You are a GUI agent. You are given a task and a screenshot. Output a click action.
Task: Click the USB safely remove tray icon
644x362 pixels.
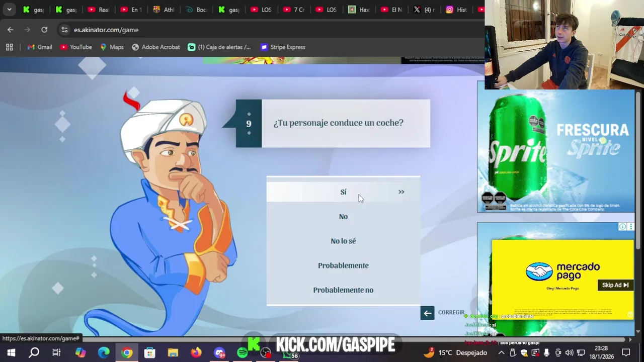pos(513,352)
